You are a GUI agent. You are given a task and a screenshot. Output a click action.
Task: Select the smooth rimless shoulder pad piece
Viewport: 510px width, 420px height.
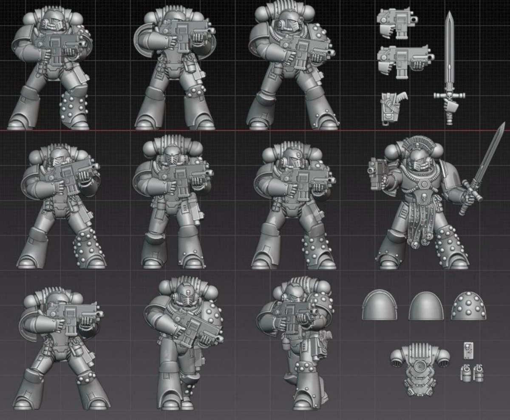[425, 306]
